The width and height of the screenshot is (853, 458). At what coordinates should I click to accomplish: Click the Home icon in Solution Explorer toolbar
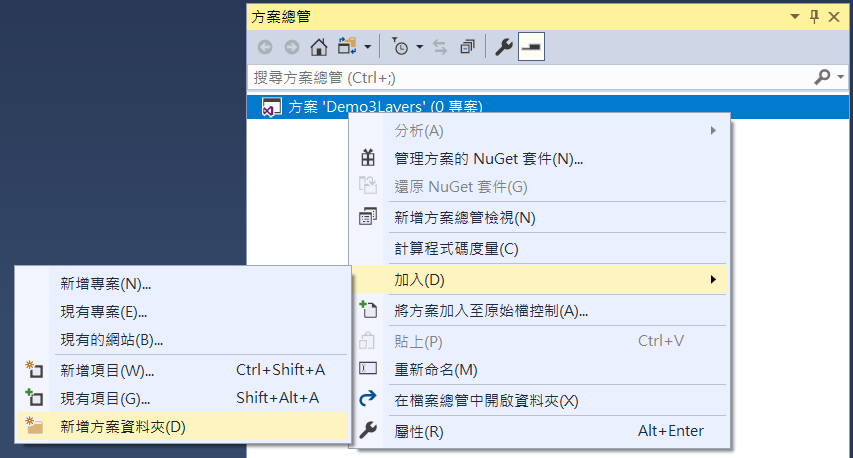click(318, 47)
